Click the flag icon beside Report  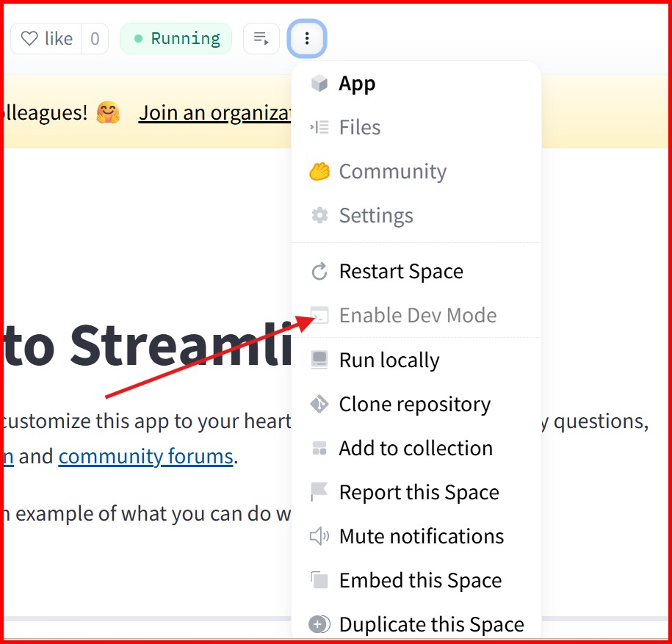319,492
